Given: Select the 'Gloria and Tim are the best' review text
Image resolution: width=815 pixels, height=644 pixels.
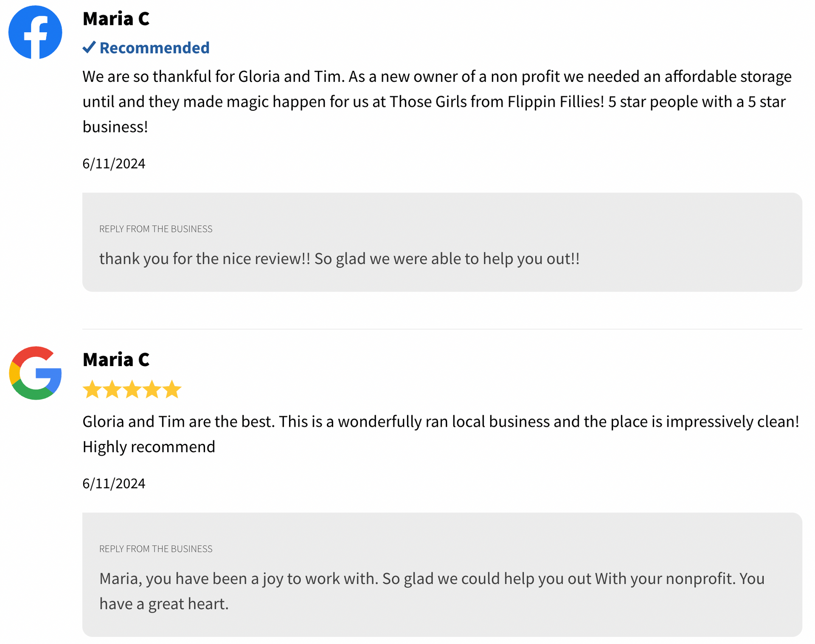Looking at the screenshot, I should coord(441,434).
